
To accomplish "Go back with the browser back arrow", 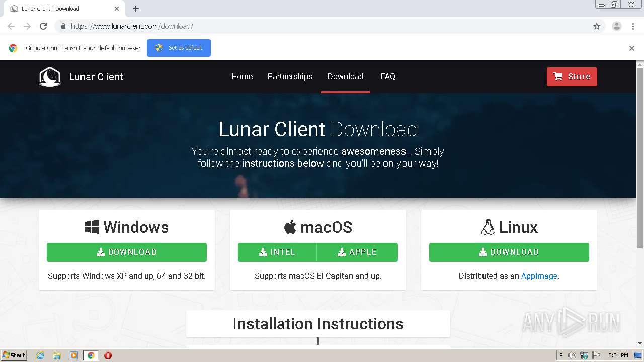I will (11, 26).
